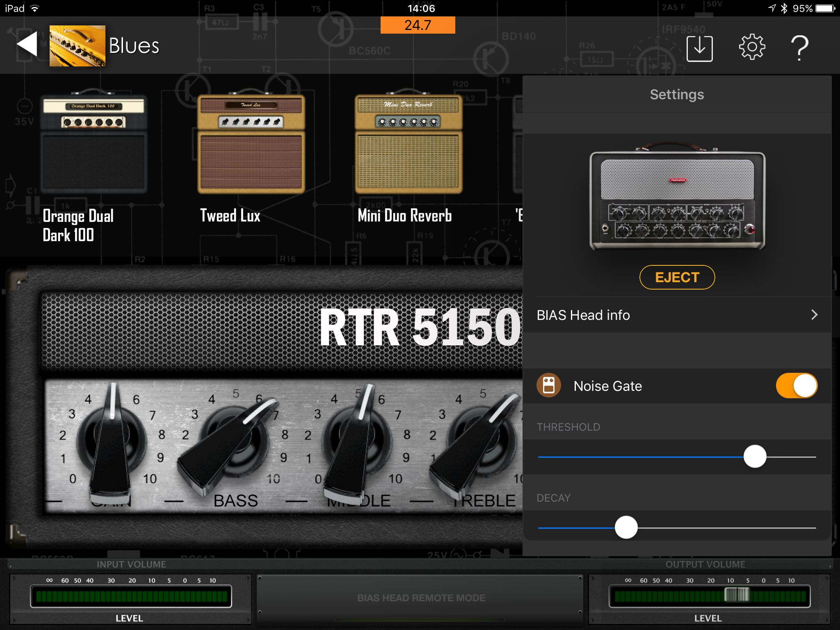Open the Blues amp category thumbnail
840x630 pixels.
(x=77, y=46)
